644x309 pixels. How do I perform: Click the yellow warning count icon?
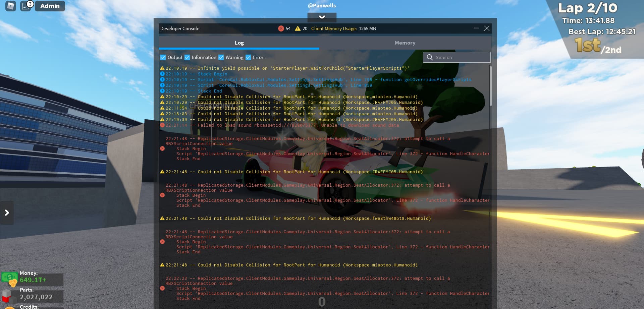[x=298, y=28]
